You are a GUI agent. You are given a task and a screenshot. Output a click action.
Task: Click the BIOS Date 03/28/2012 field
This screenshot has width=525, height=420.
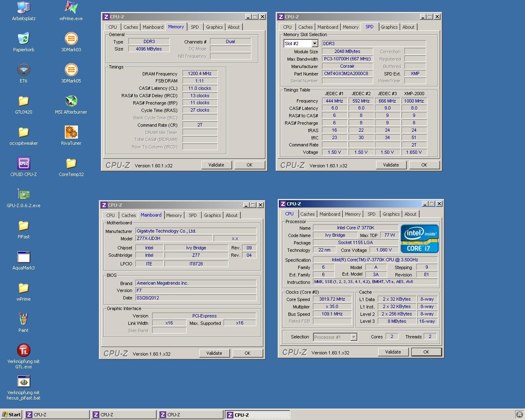[x=196, y=298]
